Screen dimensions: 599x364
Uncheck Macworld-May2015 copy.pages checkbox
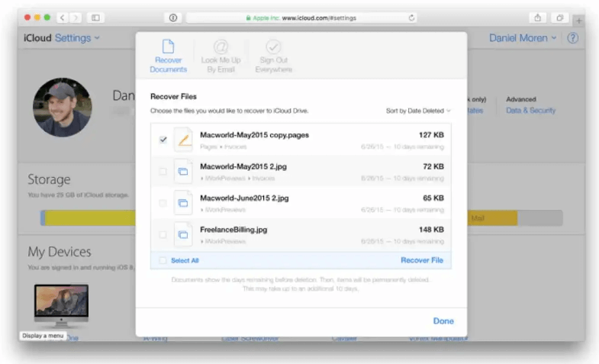coord(163,140)
